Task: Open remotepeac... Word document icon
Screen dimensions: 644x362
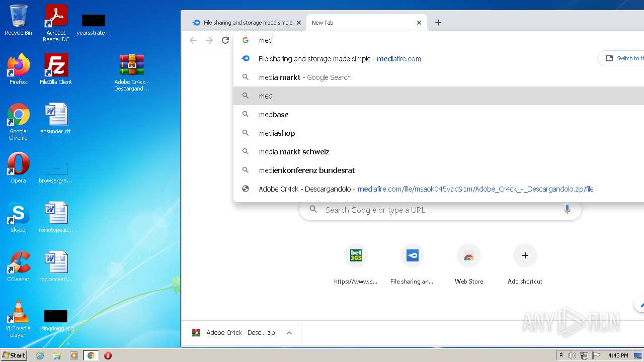Action: (56, 217)
